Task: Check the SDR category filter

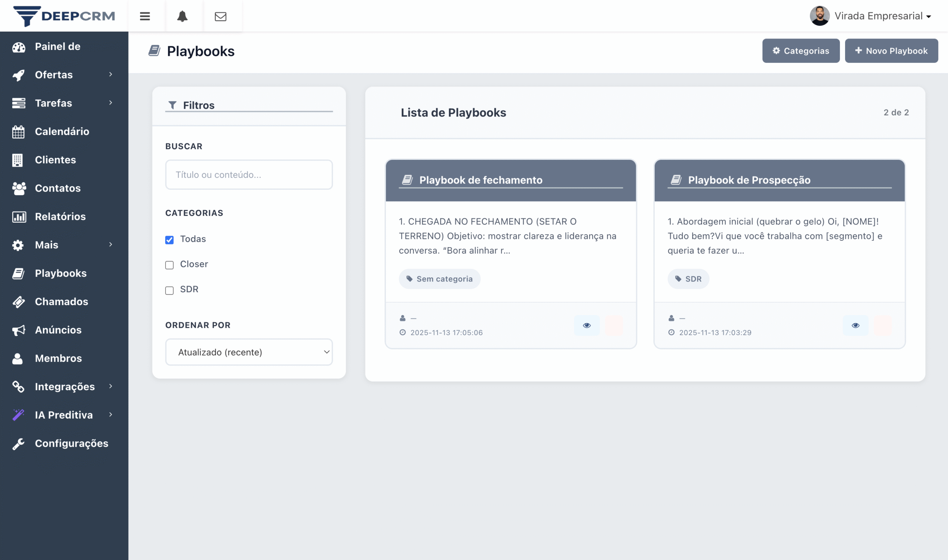Action: [170, 290]
